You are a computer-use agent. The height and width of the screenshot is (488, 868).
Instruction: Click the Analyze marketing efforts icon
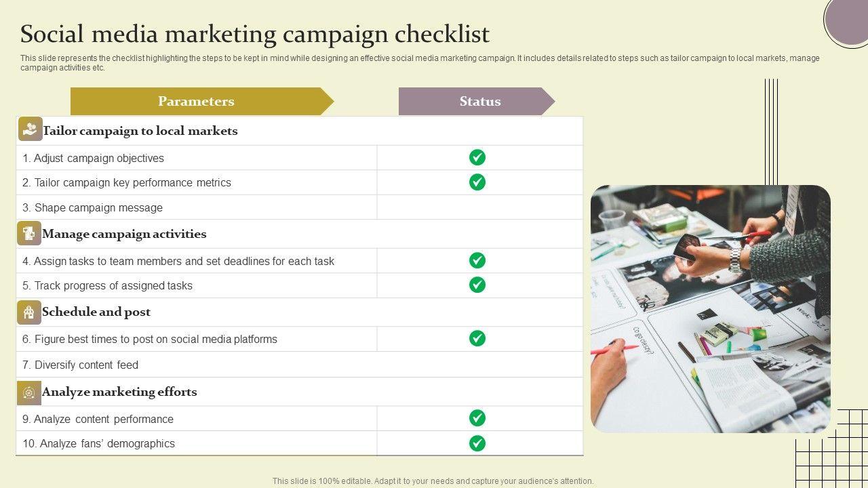(29, 392)
